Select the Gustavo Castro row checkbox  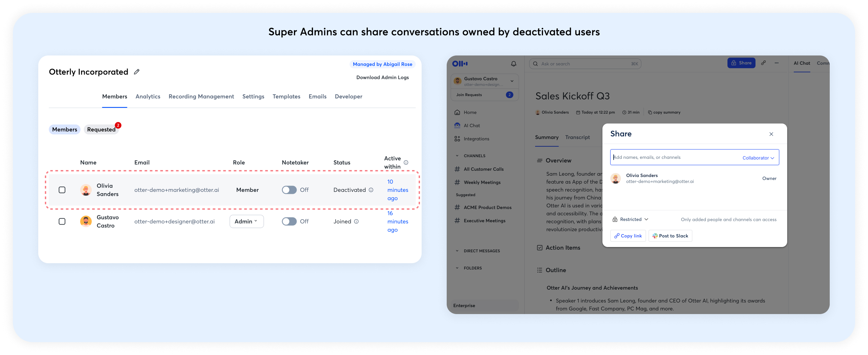tap(62, 222)
